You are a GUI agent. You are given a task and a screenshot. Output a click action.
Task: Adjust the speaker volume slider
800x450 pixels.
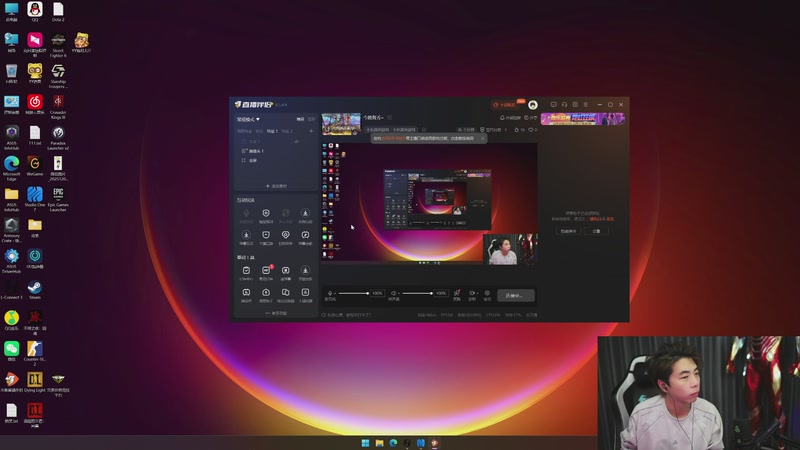(x=417, y=293)
